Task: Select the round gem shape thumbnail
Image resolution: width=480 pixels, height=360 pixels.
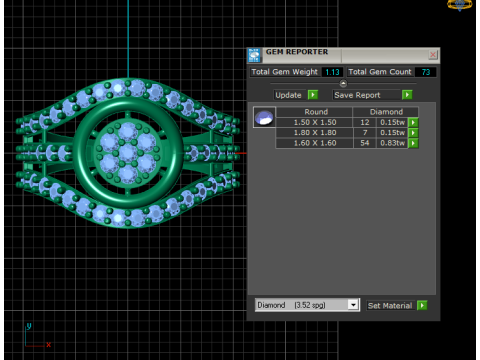Action: [264, 117]
